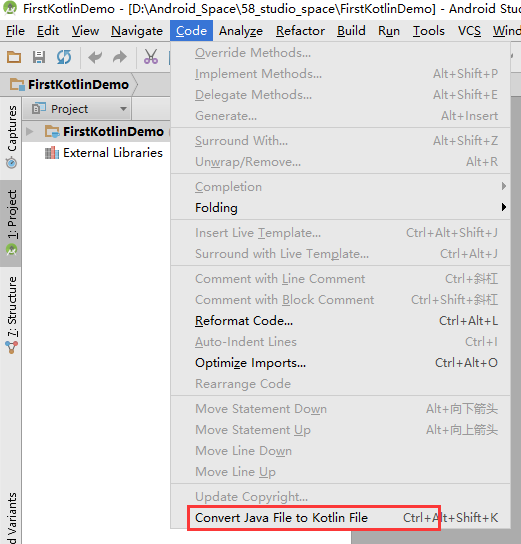Toggle the 1: Project side tab
Screen dimensions: 521x544
coord(11,223)
